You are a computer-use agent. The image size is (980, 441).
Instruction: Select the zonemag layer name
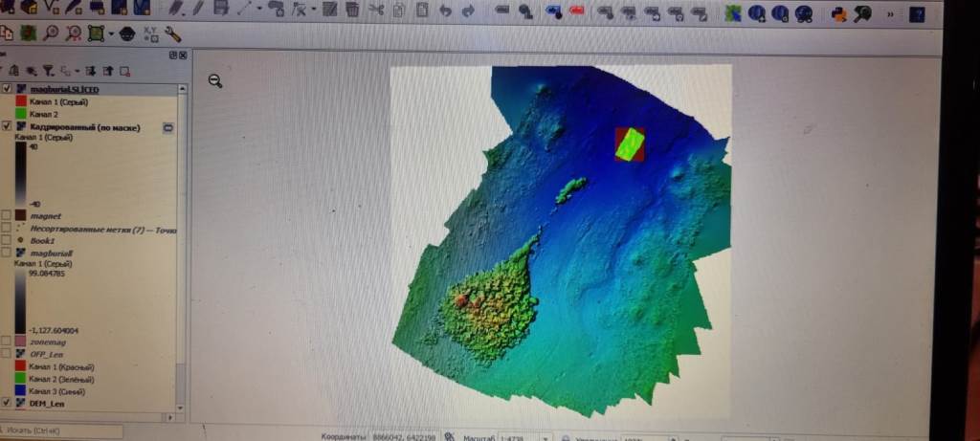[48, 342]
